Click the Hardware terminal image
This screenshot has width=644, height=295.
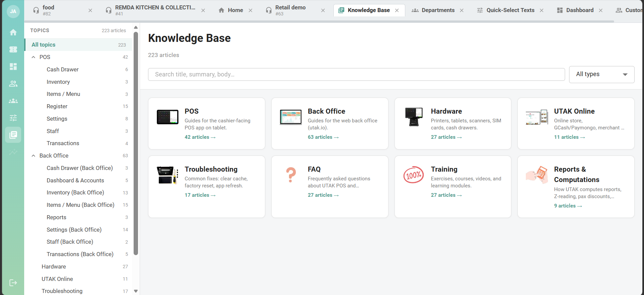pos(414,117)
